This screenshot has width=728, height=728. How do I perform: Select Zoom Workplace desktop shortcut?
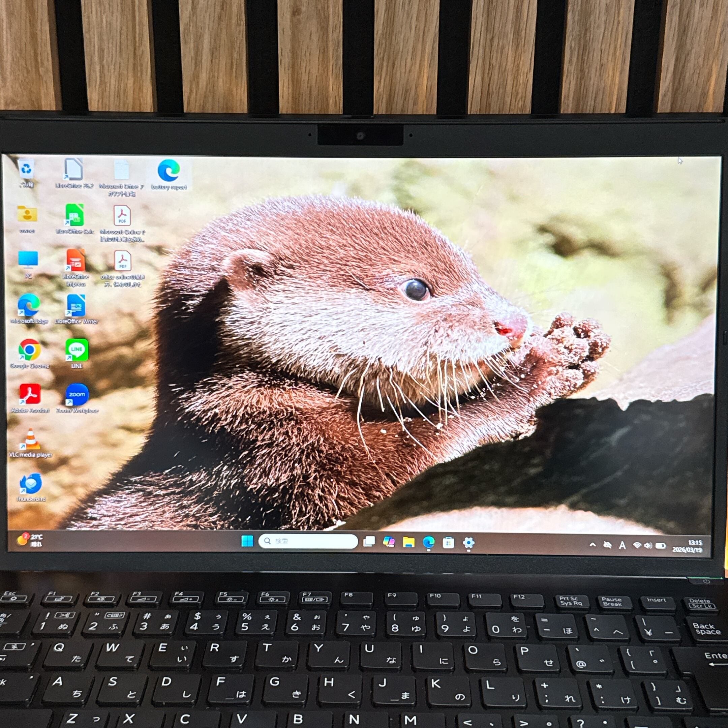pos(77,395)
